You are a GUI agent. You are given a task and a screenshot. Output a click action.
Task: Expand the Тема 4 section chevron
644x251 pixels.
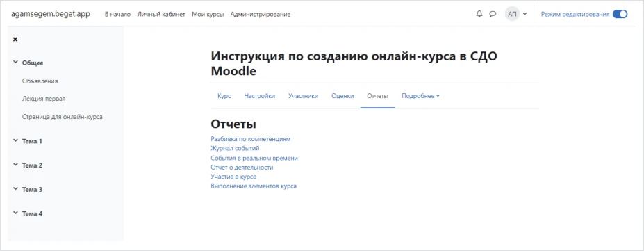[15, 213]
